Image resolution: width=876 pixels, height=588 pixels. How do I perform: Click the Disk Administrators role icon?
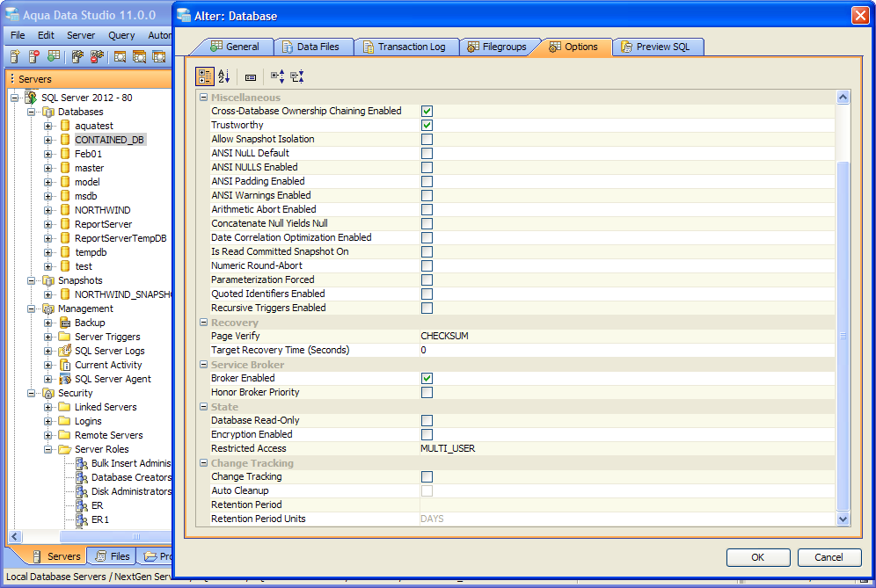[x=82, y=491]
